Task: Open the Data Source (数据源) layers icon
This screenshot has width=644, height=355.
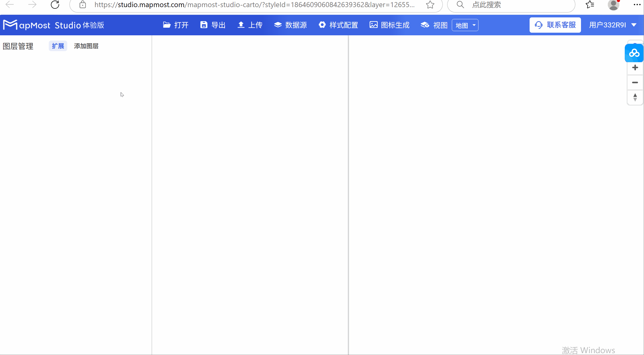Action: (278, 25)
